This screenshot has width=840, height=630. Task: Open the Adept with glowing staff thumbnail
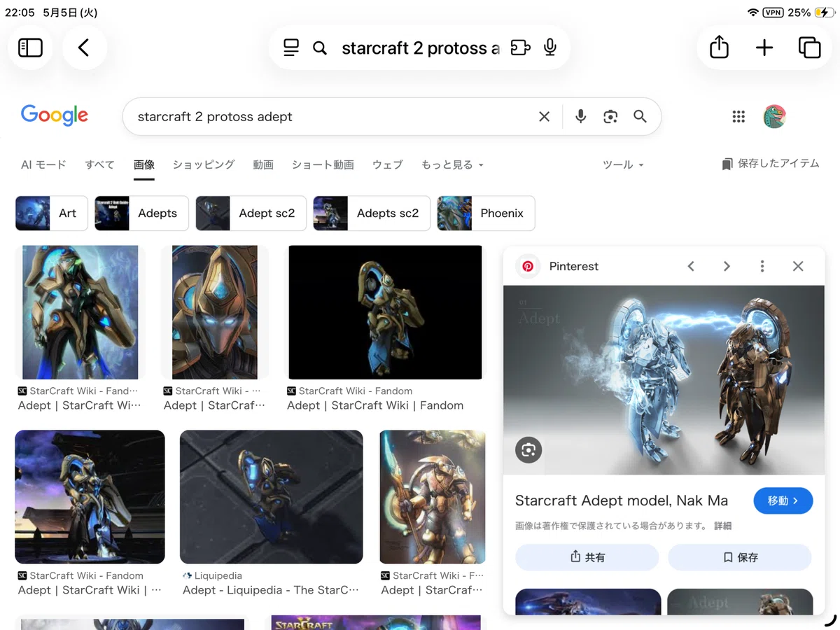pyautogui.click(x=433, y=497)
